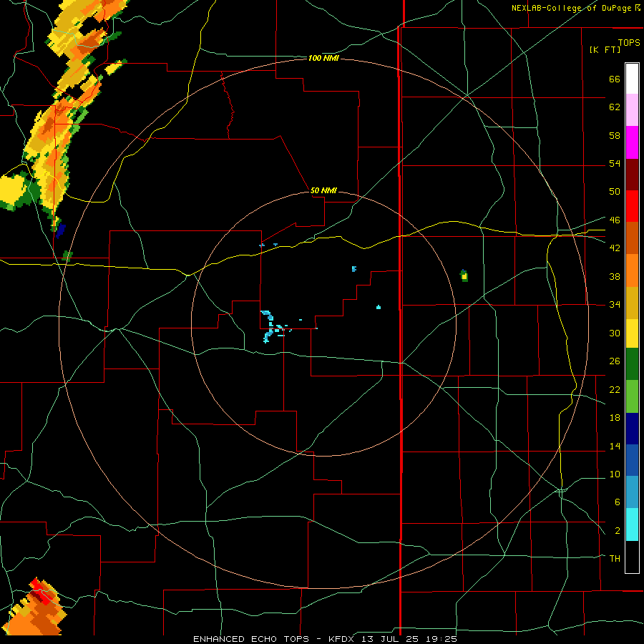
Task: Select the "18" legend value
Action: 615,418
